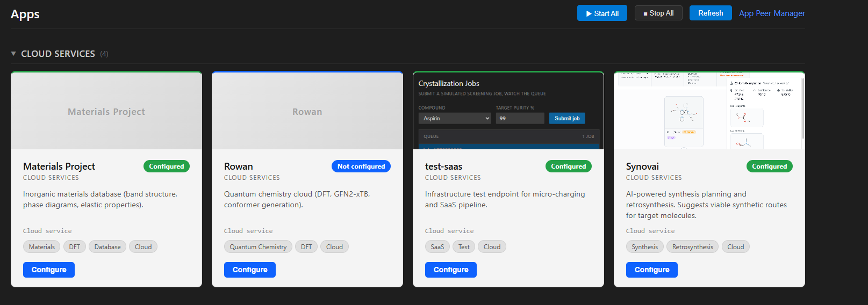The image size is (868, 305).
Task: Open the Rowan placeholder thumbnail
Action: pos(307,111)
